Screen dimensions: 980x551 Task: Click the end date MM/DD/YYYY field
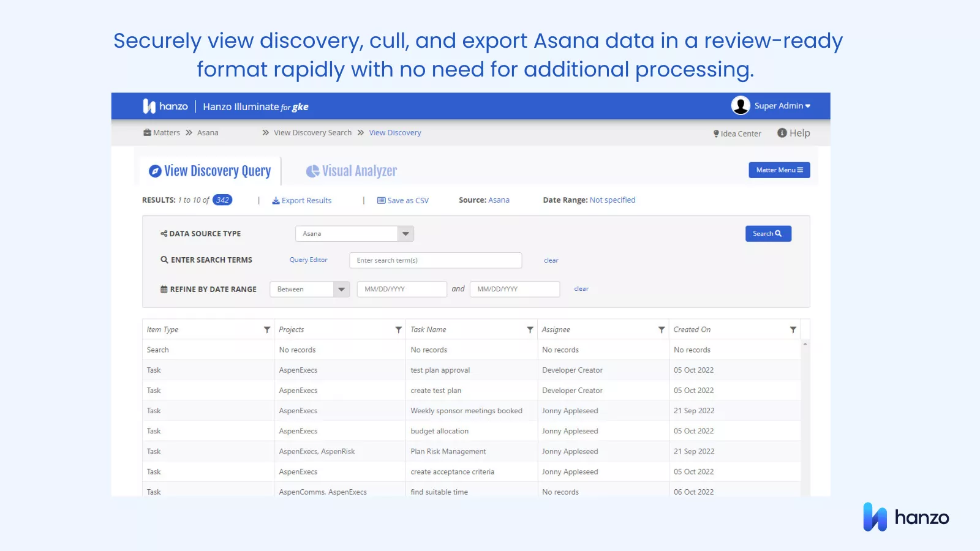click(x=514, y=289)
